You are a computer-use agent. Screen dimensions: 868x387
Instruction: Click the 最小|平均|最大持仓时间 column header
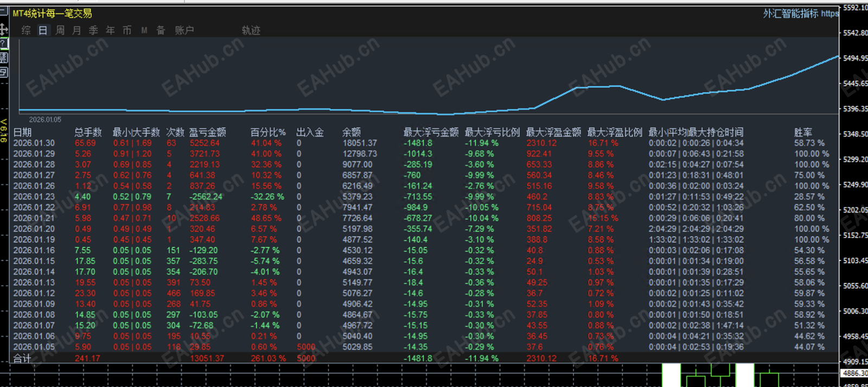pos(696,132)
